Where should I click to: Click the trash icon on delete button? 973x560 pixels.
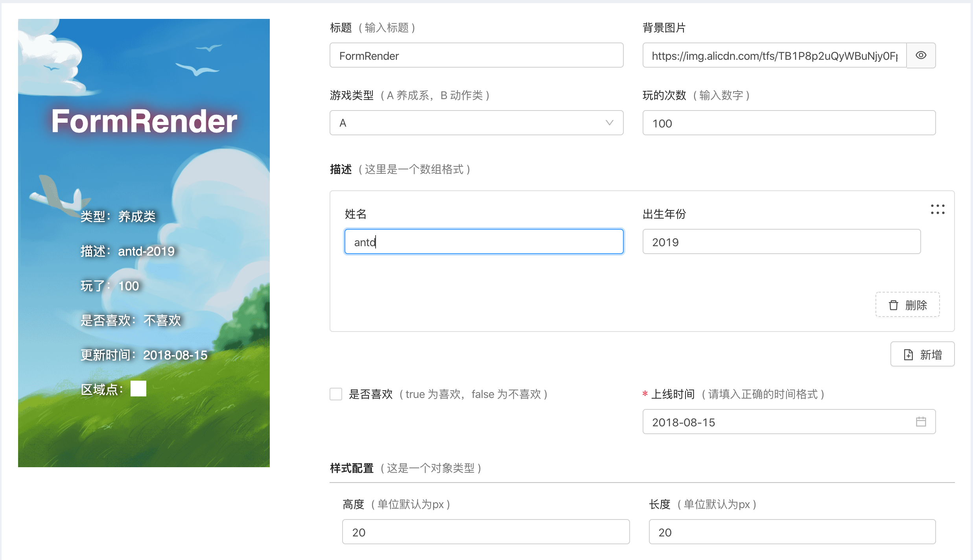894,305
